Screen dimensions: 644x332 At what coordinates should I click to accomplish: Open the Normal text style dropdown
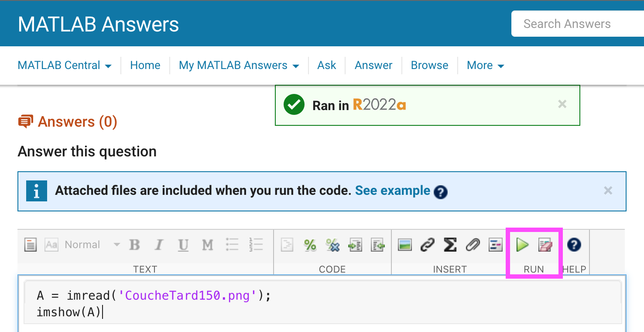pos(92,245)
